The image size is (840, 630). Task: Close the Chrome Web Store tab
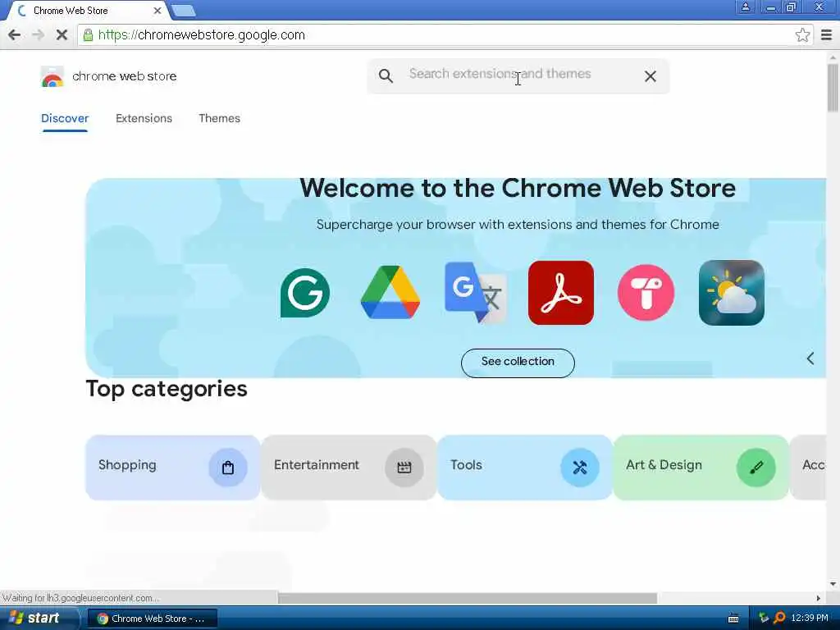click(157, 11)
